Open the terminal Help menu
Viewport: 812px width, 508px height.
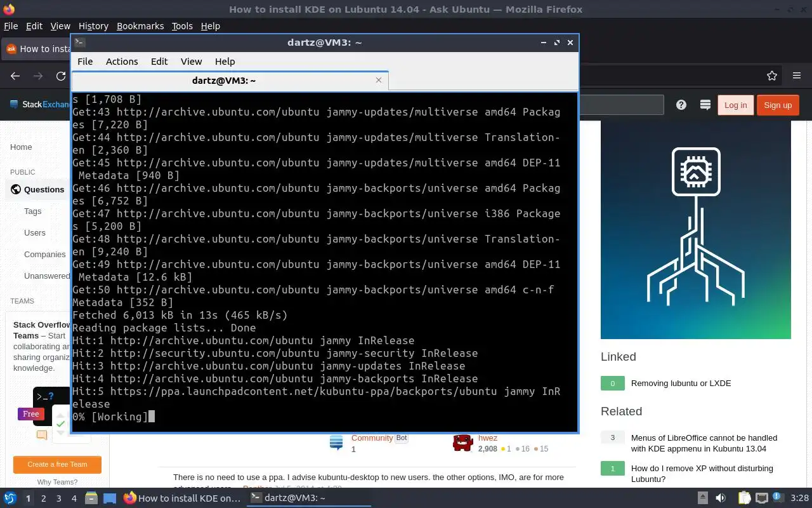click(x=225, y=62)
